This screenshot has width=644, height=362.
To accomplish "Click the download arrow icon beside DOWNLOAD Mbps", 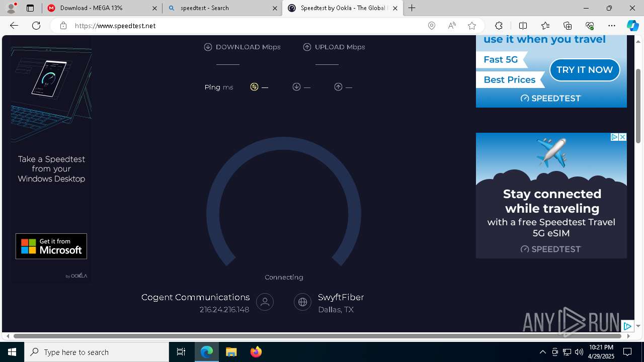I will coord(208,47).
